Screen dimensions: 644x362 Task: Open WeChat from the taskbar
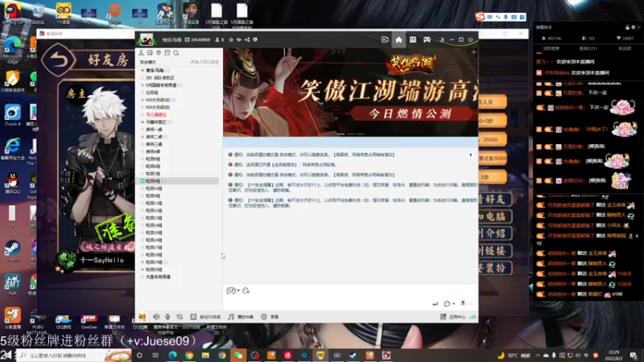coord(238,356)
